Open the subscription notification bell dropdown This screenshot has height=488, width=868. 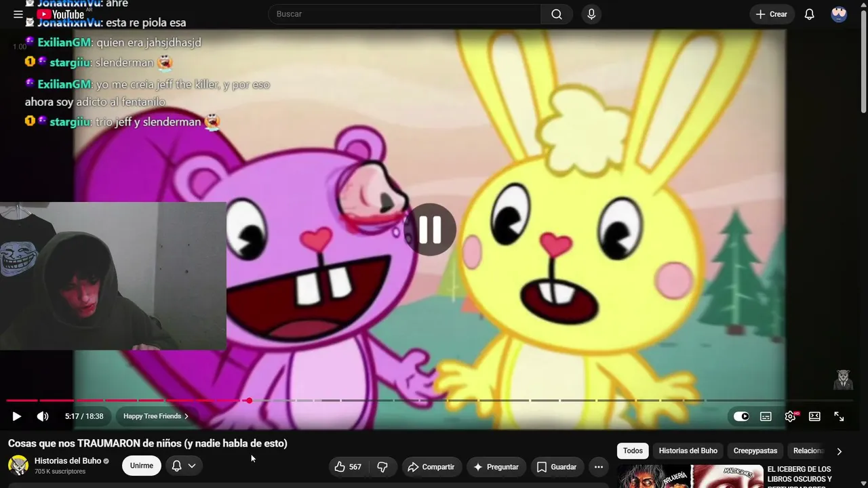click(184, 466)
